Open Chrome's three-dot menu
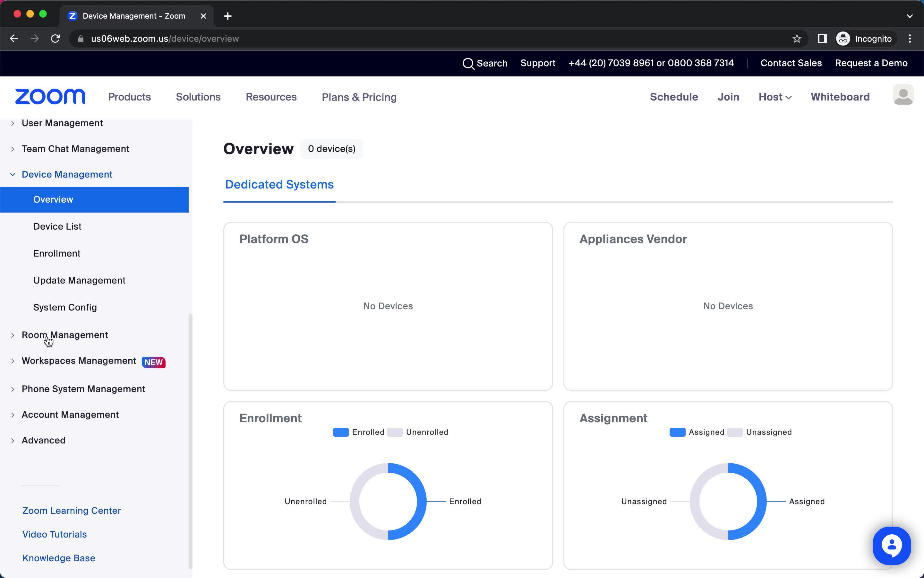Image resolution: width=924 pixels, height=578 pixels. [910, 39]
